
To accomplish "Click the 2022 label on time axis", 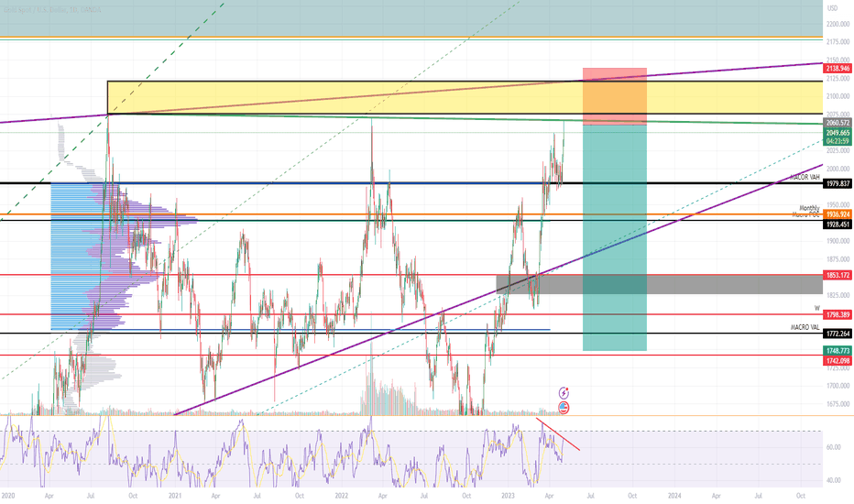I will [342, 496].
